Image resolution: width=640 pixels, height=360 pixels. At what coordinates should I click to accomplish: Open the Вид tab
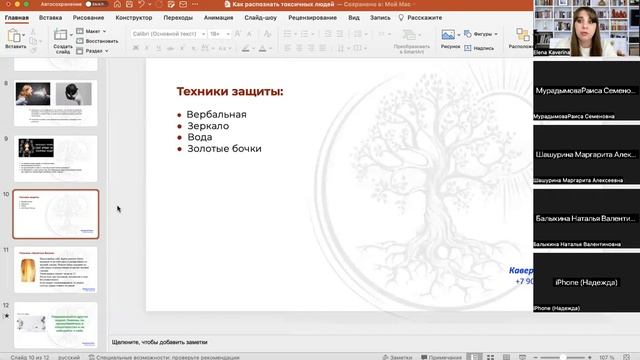pos(354,18)
